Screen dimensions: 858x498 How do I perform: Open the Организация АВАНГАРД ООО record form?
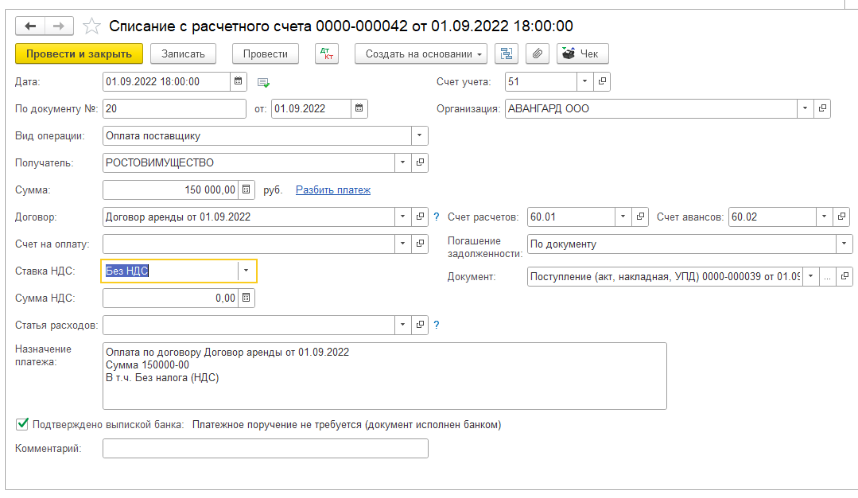point(822,108)
